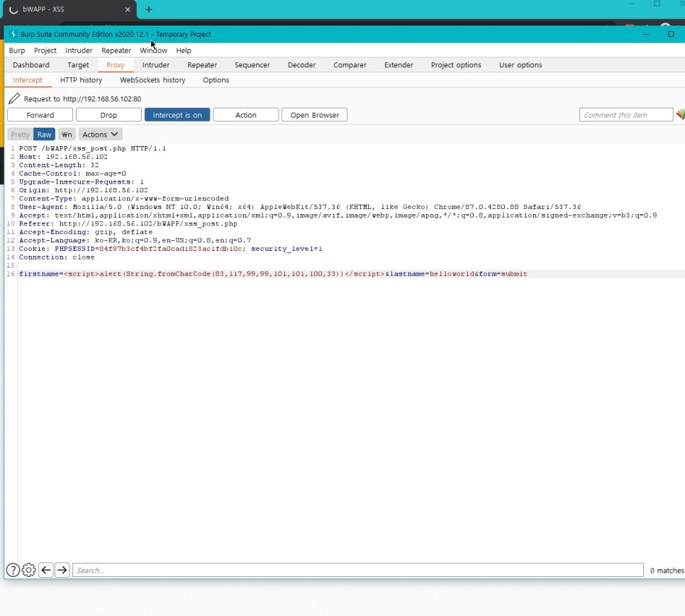Click the Origin header line
Screen dimensions: 685x616
click(83, 191)
